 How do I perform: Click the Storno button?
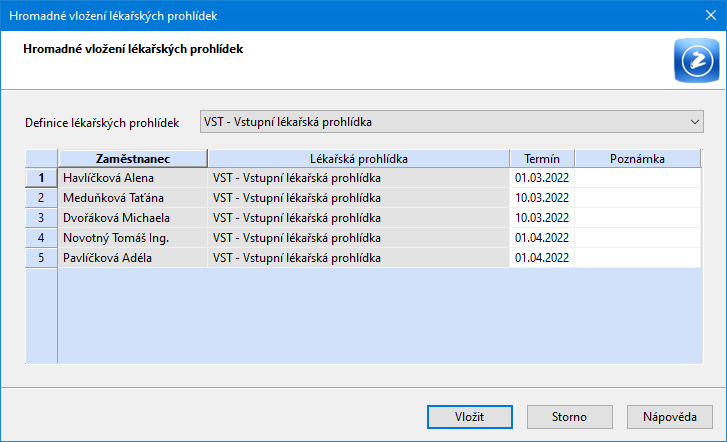pyautogui.click(x=569, y=417)
